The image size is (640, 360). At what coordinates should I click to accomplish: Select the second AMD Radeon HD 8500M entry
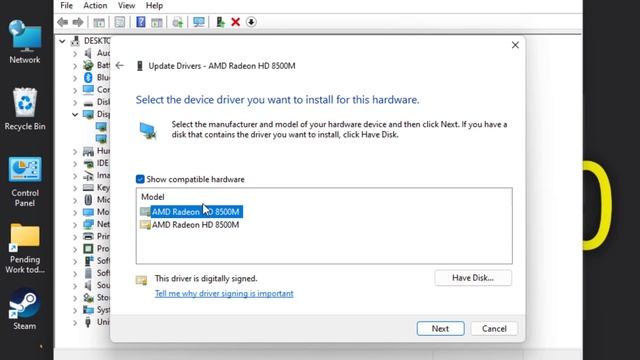(x=195, y=225)
